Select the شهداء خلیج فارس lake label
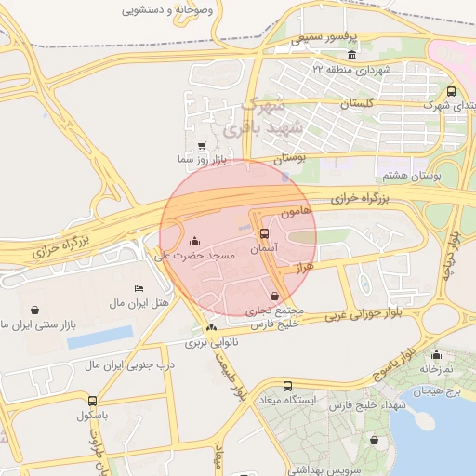Screen dimensions: 476x476 [367, 404]
